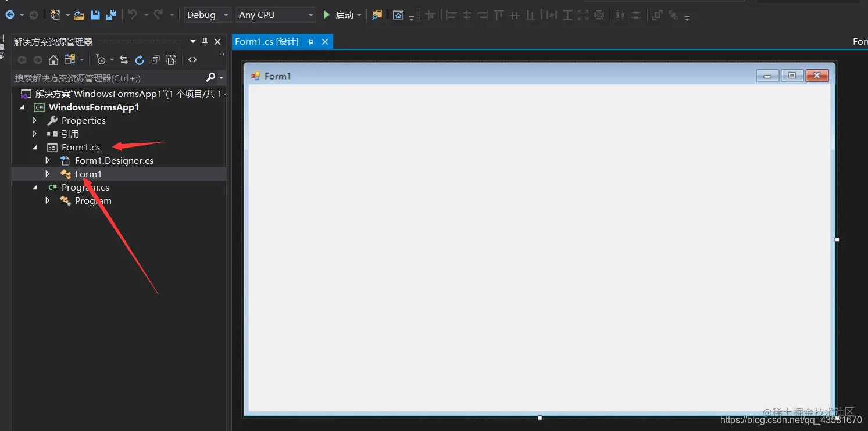Select Form1.Designer.cs in the tree
Image resolution: width=868 pixels, height=431 pixels.
[114, 160]
